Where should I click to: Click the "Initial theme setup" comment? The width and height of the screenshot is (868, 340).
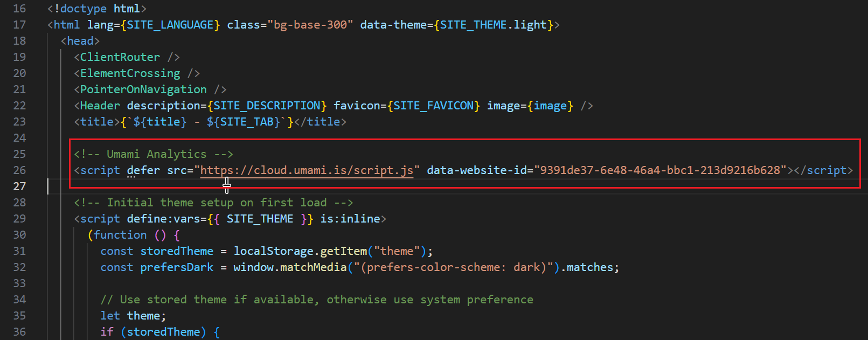[x=213, y=203]
